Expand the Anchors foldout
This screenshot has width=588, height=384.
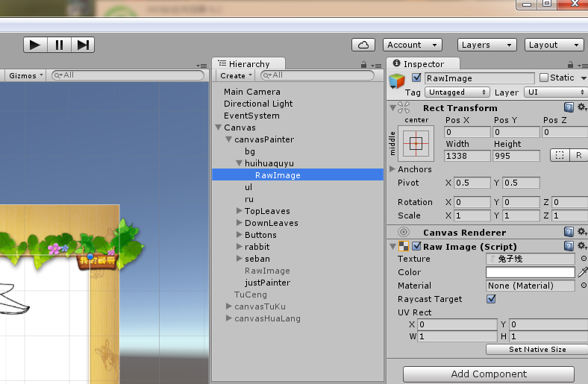392,169
